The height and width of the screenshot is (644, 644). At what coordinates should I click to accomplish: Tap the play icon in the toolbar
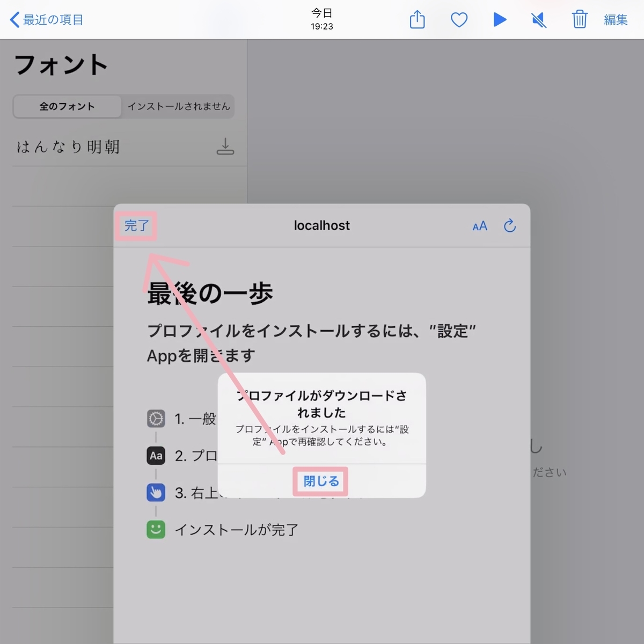(500, 19)
